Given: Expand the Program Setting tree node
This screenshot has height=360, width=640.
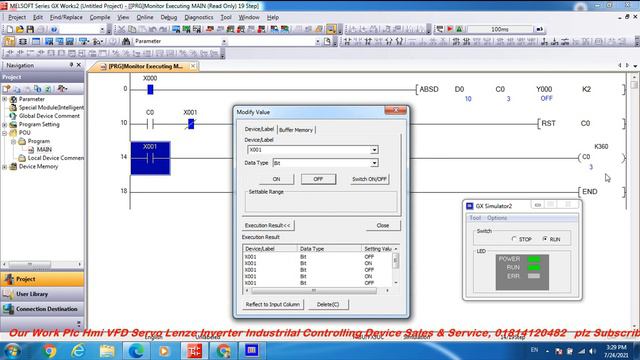Looking at the screenshot, I should [x=4, y=124].
